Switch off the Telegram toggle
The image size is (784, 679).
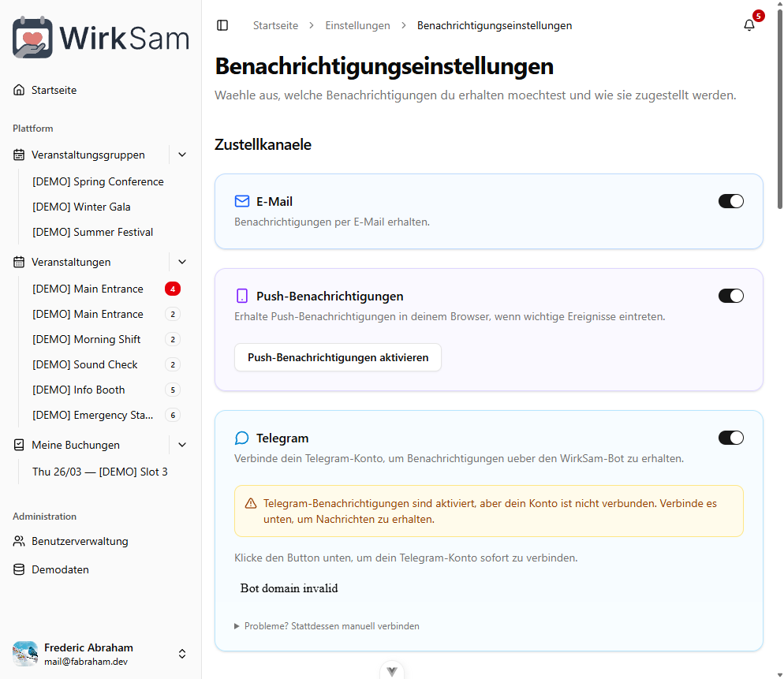[731, 438]
